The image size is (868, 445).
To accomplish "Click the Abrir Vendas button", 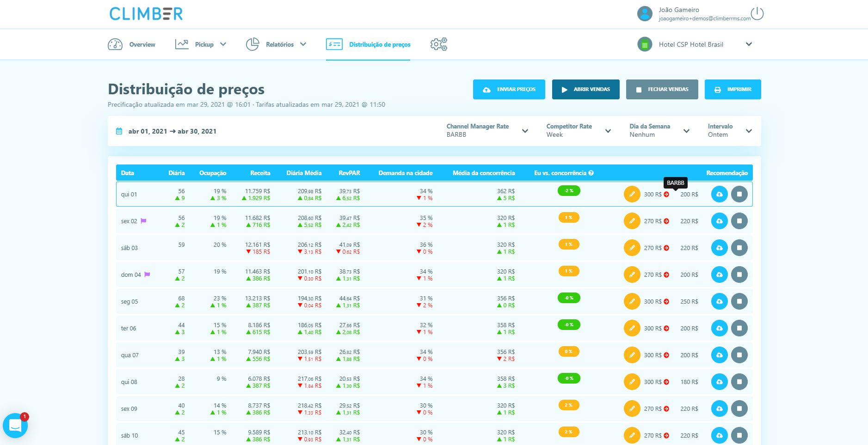I will (585, 89).
